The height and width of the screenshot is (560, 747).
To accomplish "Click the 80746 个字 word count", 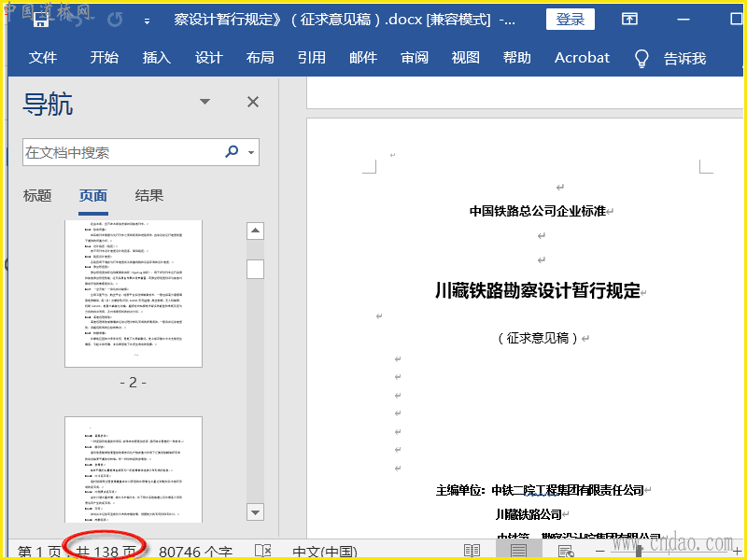I will click(x=195, y=553).
